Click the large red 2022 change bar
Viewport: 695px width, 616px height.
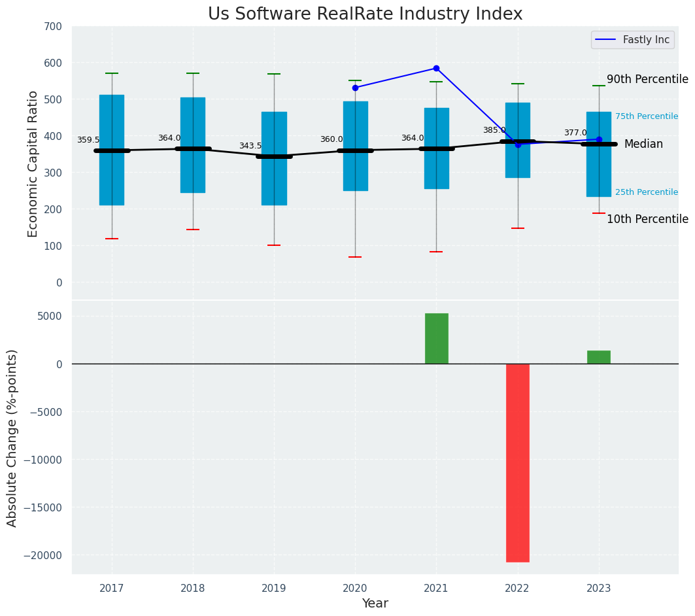pos(518,462)
